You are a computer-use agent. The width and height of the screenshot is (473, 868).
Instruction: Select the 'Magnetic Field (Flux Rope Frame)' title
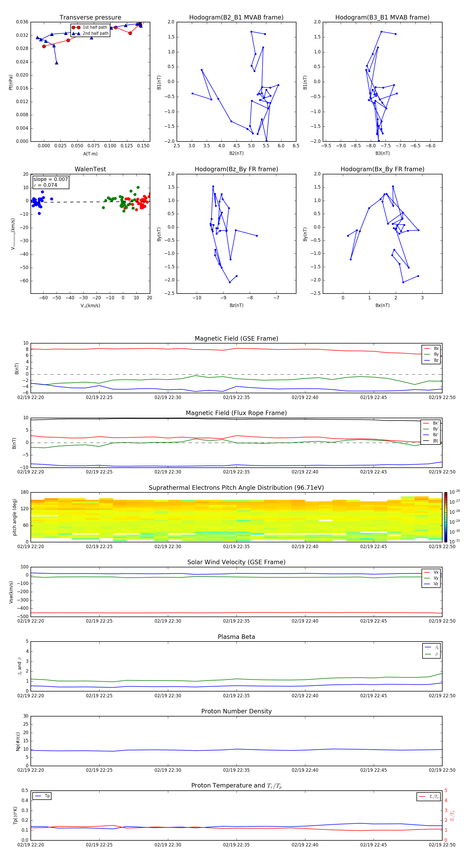coord(236,413)
